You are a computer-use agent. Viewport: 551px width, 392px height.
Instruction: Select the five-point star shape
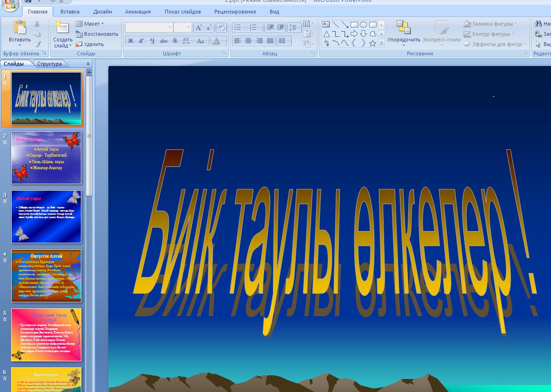pyautogui.click(x=373, y=43)
